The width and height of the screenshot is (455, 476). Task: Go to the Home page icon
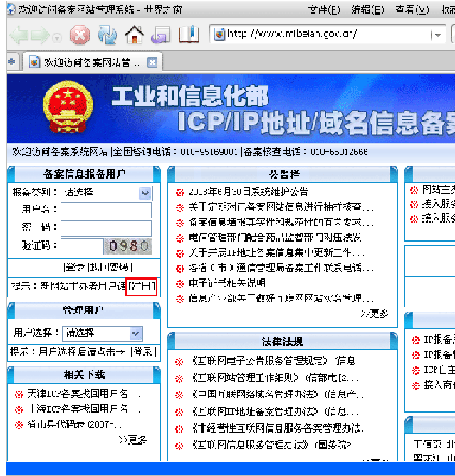tap(134, 35)
